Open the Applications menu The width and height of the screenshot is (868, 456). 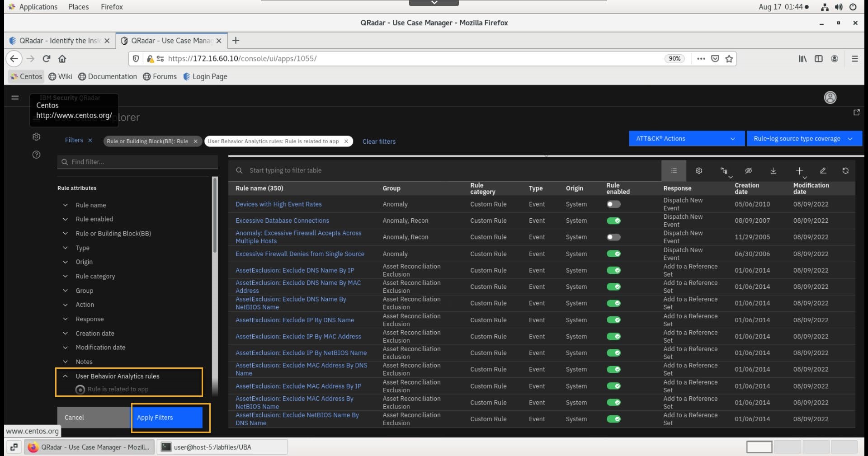(x=33, y=7)
